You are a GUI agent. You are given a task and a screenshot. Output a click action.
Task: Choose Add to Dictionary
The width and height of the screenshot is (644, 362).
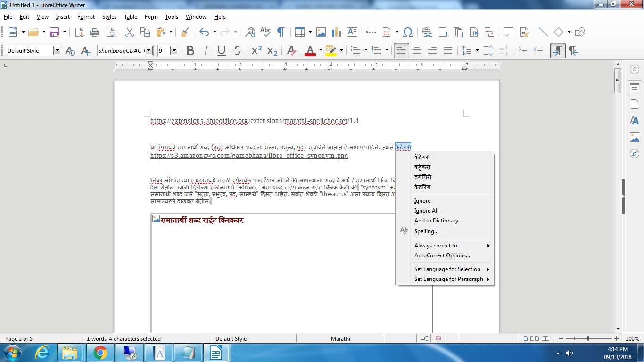point(445,221)
